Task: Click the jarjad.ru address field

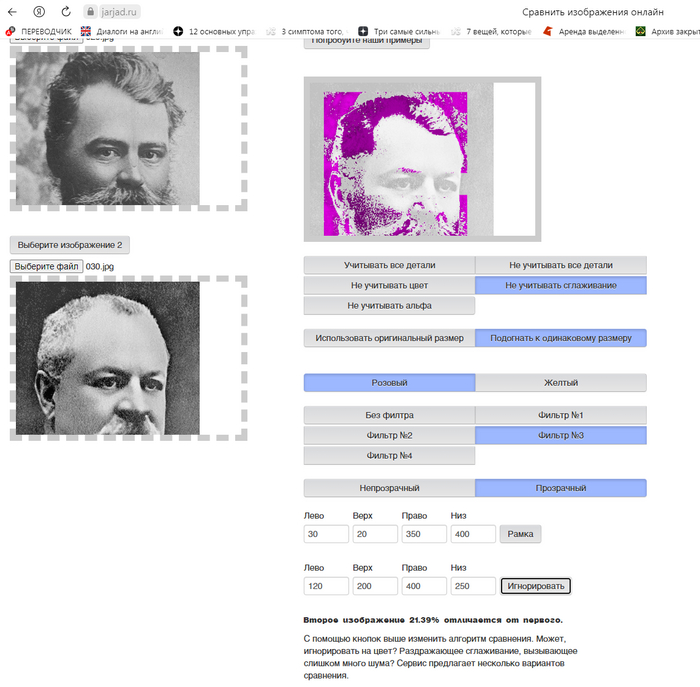Action: click(119, 12)
